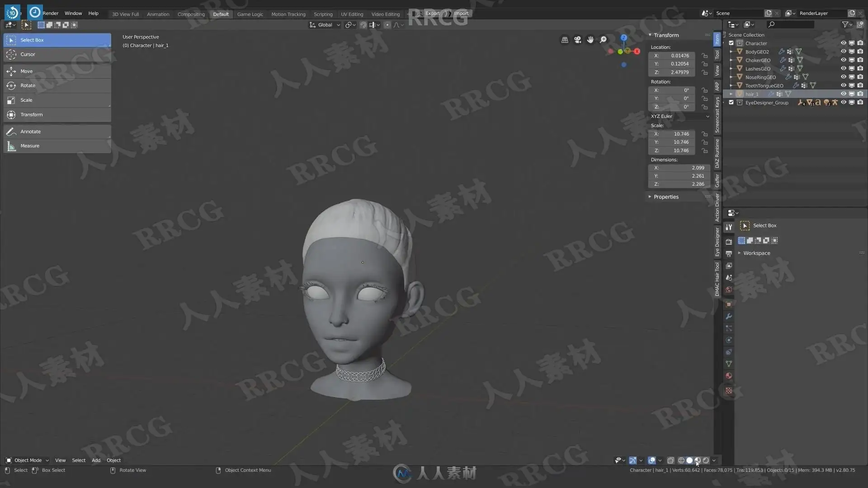Hide BodyGEO2 in viewport via eye icon
868x488 pixels.
[843, 52]
